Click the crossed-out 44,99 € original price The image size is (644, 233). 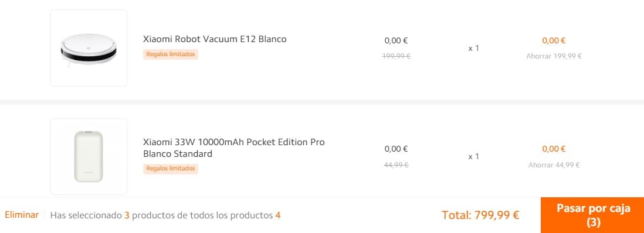pyautogui.click(x=396, y=165)
